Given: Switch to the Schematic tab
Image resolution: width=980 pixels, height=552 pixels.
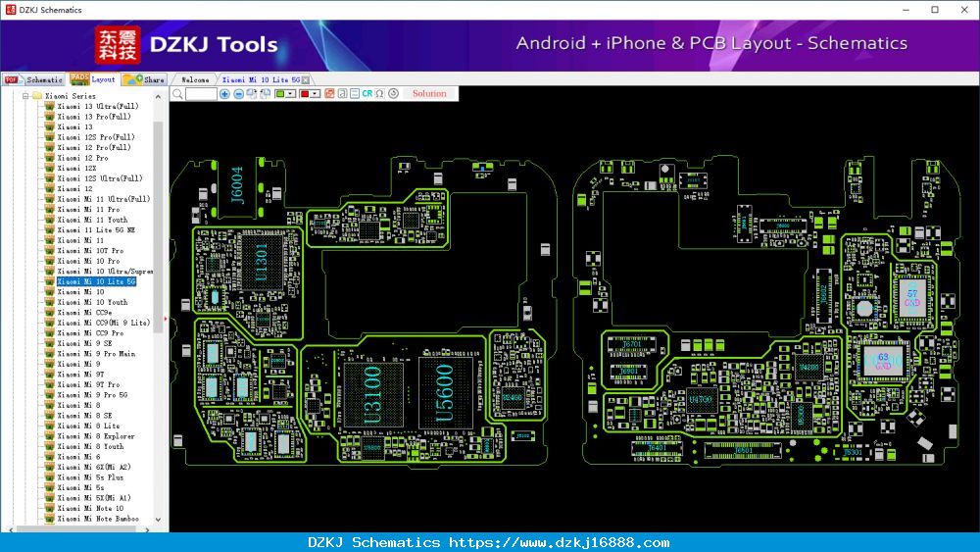Looking at the screenshot, I should click(33, 79).
